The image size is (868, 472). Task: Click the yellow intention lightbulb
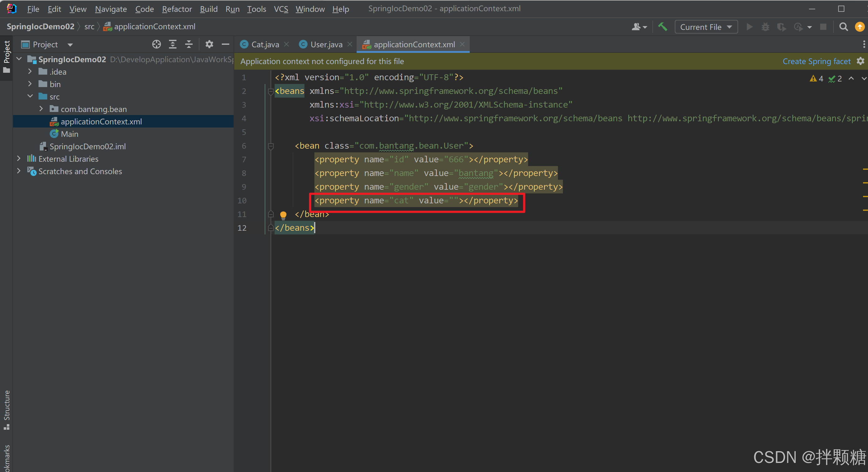[283, 215]
